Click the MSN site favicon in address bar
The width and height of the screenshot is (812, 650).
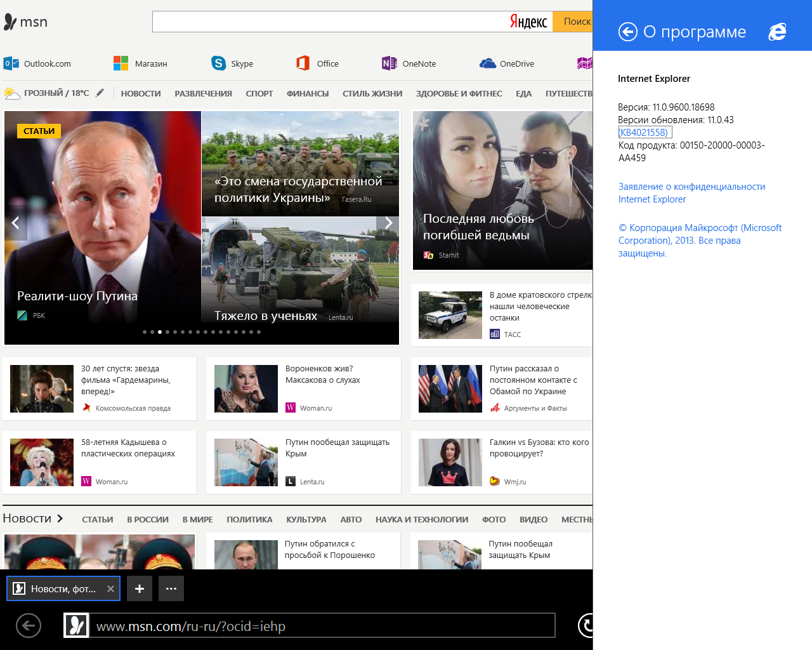(x=76, y=626)
